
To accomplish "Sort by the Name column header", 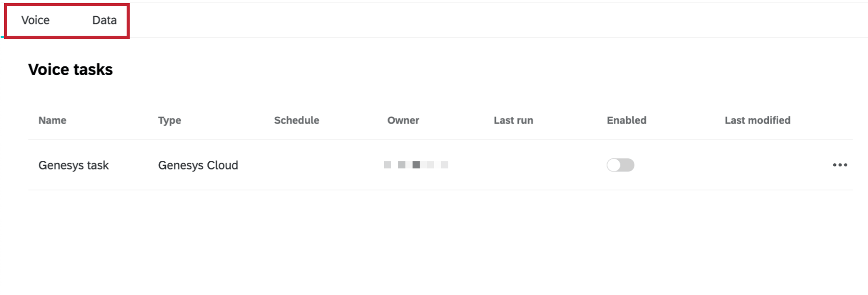I will click(52, 120).
